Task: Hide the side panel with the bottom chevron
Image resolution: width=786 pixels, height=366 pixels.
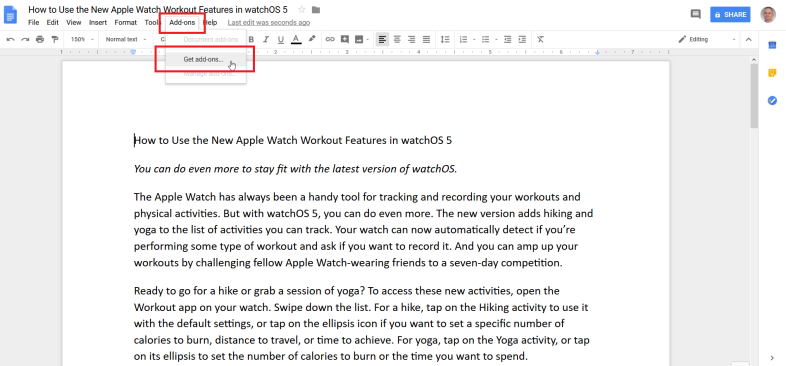Action: coord(772,357)
